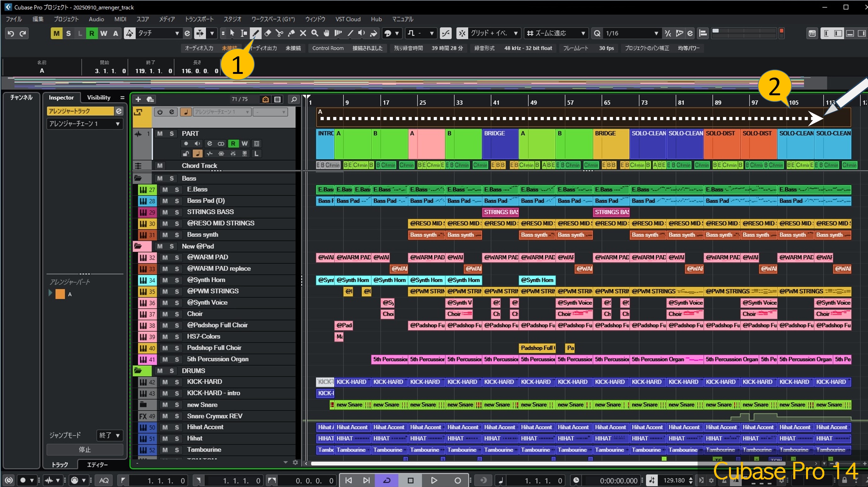
Task: Toggle the transport Cycle loop button
Action: (x=386, y=480)
